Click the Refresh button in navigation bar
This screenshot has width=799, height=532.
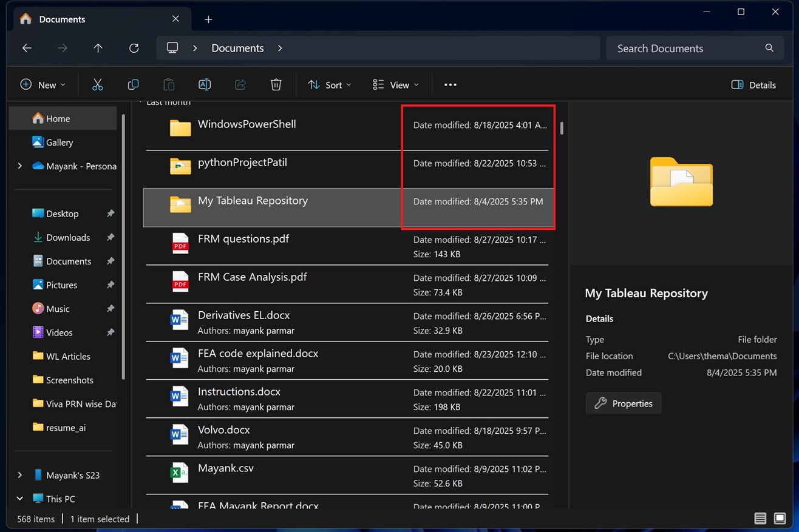click(x=134, y=48)
